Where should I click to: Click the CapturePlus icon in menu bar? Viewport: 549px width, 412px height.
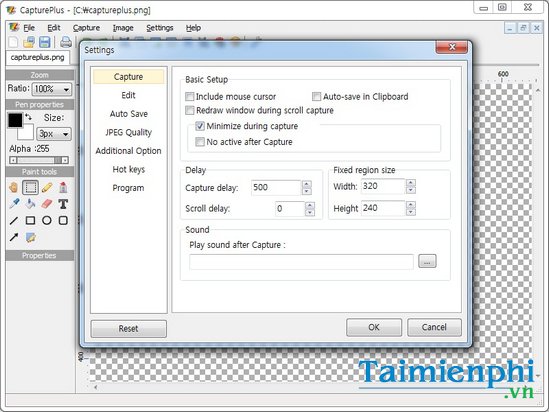coord(14,27)
